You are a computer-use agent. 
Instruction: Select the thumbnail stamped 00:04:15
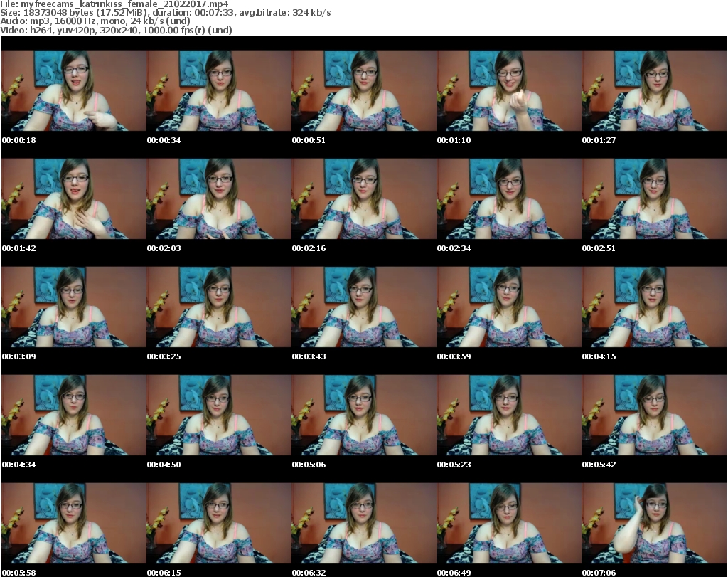tap(654, 307)
